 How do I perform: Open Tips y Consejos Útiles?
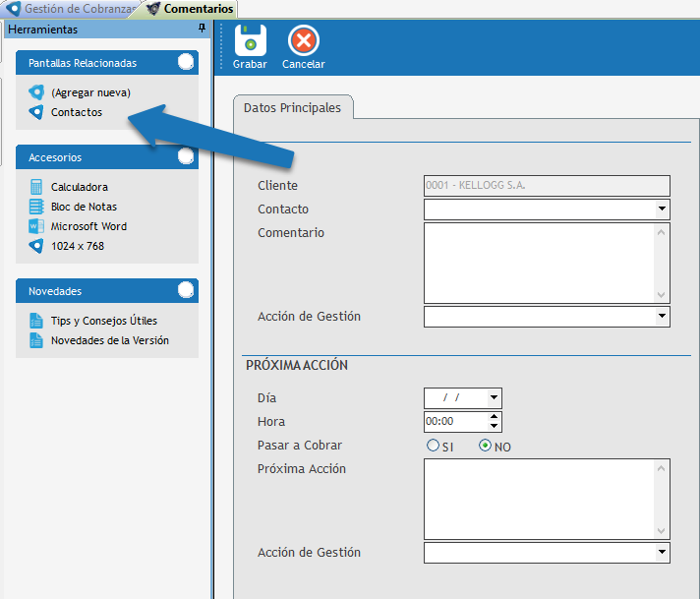point(103,321)
